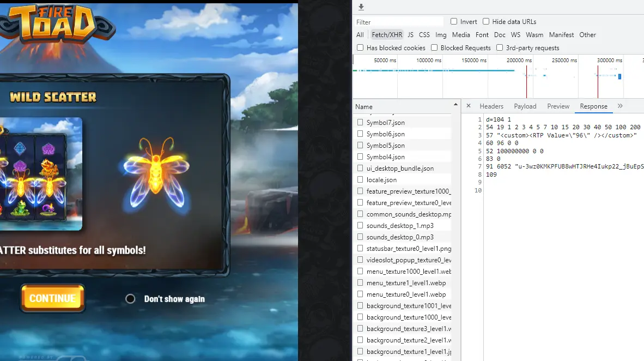Select the statusbar_texture0_level1.png request
The width and height of the screenshot is (644, 361).
point(409,249)
